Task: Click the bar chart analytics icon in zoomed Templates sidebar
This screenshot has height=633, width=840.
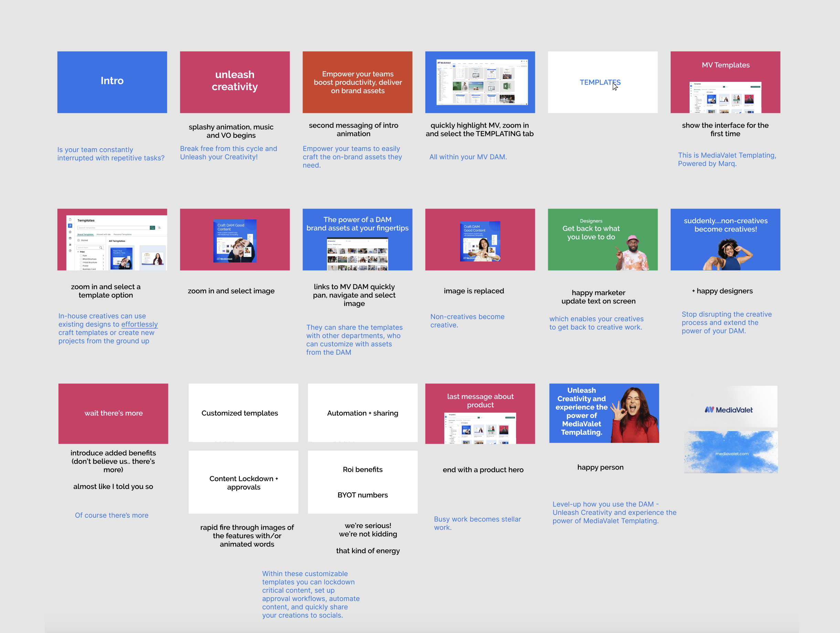Action: (70, 245)
